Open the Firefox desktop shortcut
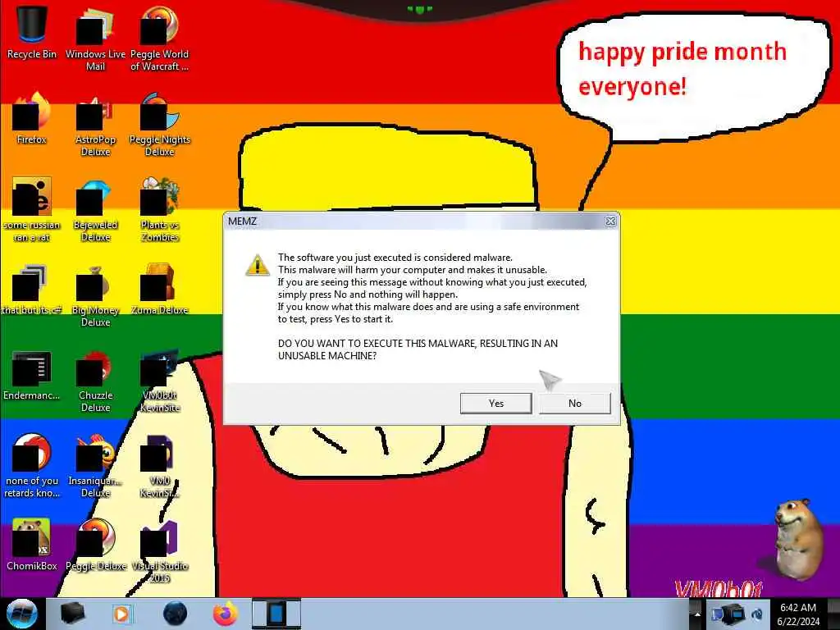The width and height of the screenshot is (840, 630). tap(32, 118)
